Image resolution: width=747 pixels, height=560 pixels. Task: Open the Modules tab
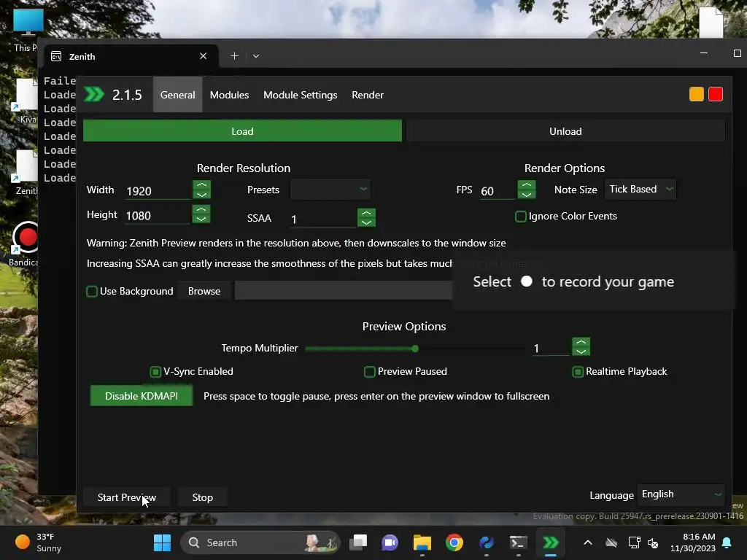coord(229,95)
